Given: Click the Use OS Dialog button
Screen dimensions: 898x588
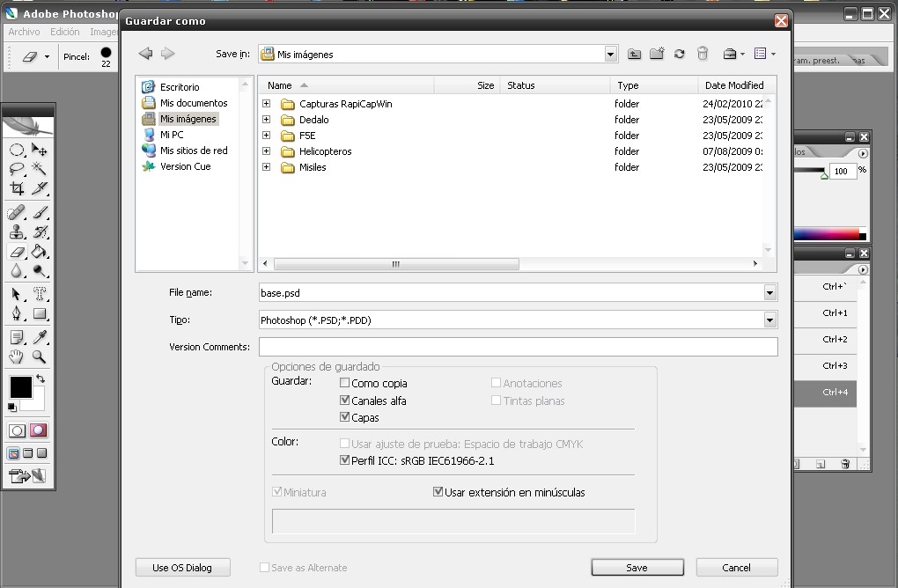Looking at the screenshot, I should click(183, 568).
